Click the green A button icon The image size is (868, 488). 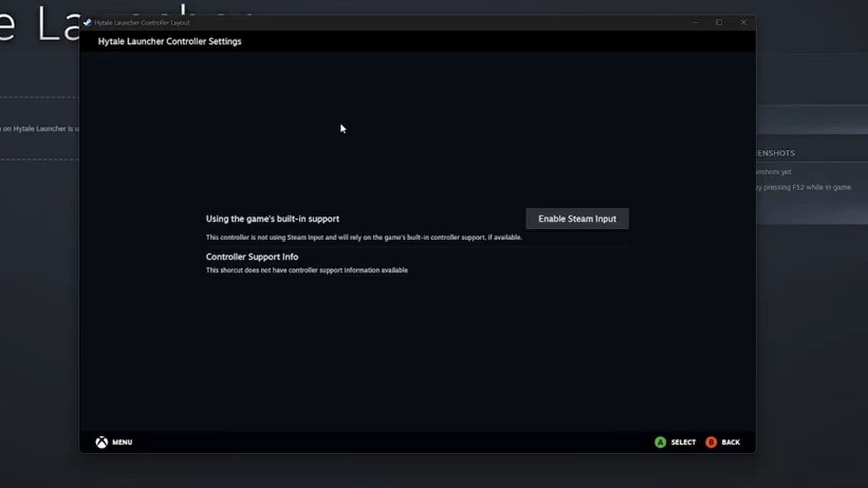[x=660, y=442]
